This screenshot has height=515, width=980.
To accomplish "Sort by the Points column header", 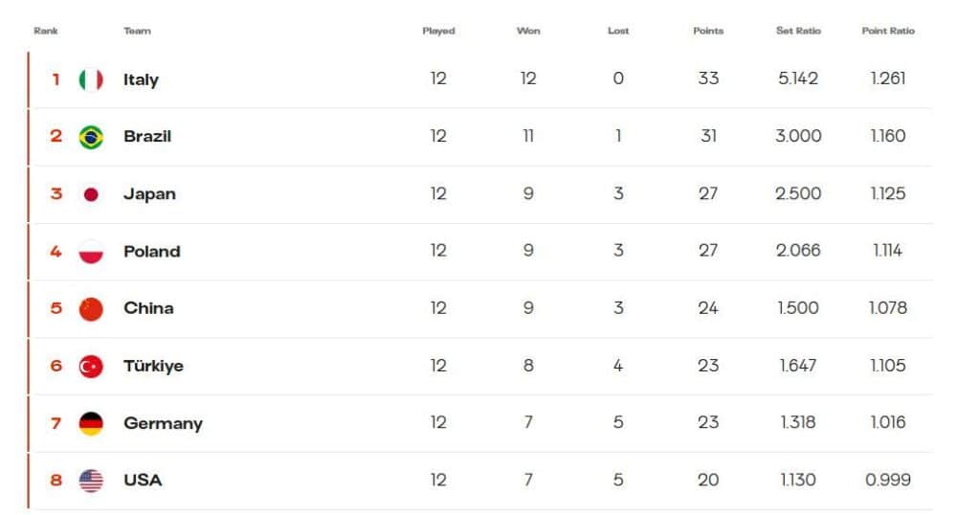I will pyautogui.click(x=708, y=31).
